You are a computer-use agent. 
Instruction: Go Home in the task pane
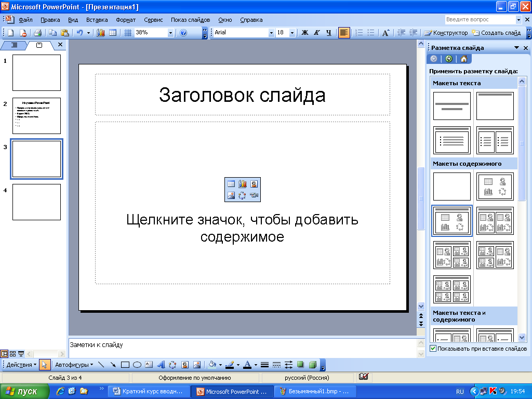click(464, 59)
